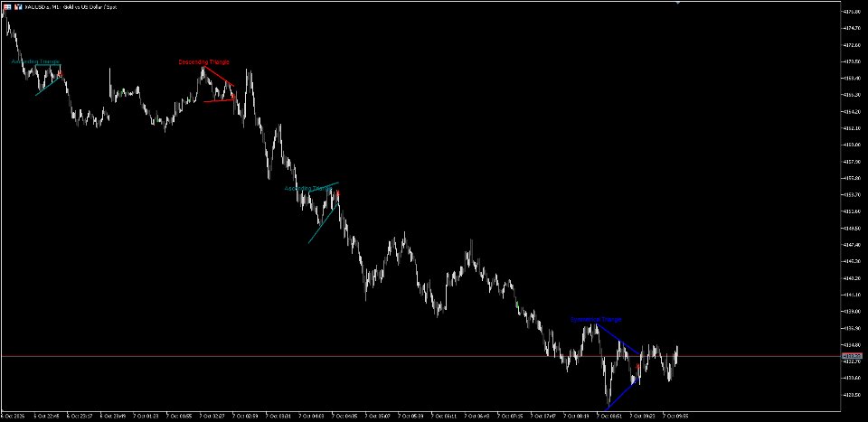Click the XAUUSD chart title text

coord(71,7)
